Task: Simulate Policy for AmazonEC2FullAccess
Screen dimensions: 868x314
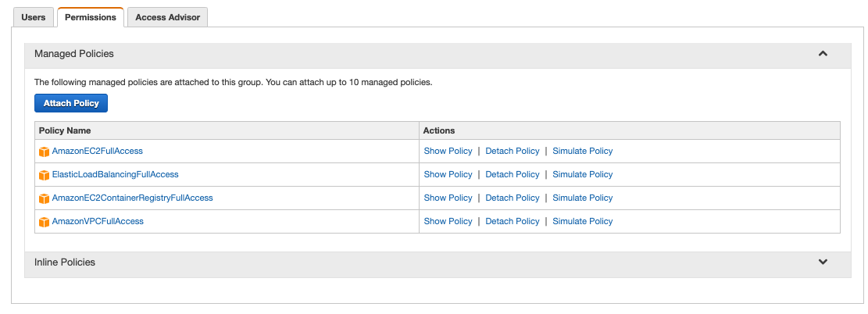Action: [582, 151]
